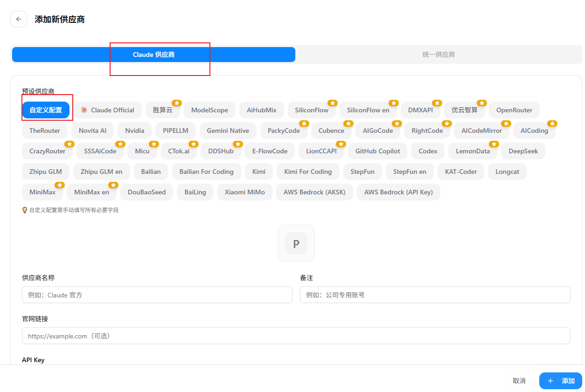The height and width of the screenshot is (392, 585).
Task: Select the PackyCode preset
Action: (x=284, y=131)
